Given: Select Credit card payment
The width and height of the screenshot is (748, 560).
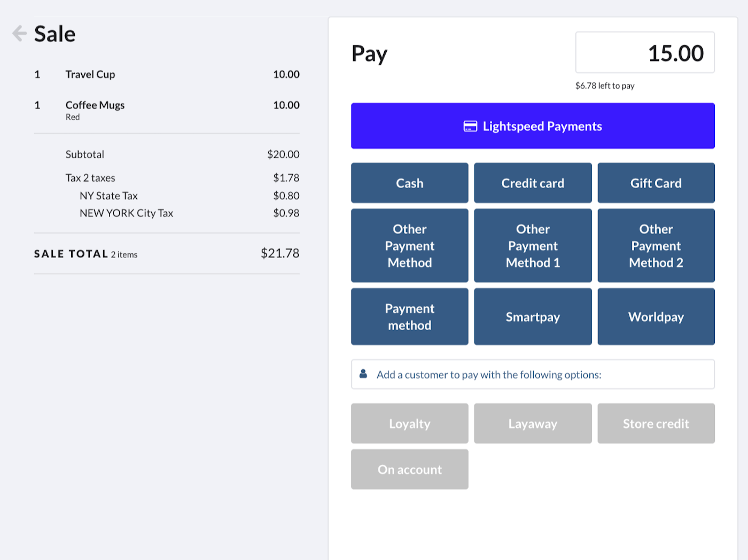Looking at the screenshot, I should [x=532, y=183].
